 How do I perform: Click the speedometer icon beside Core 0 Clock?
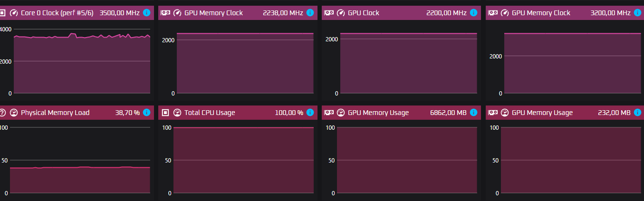(x=13, y=13)
